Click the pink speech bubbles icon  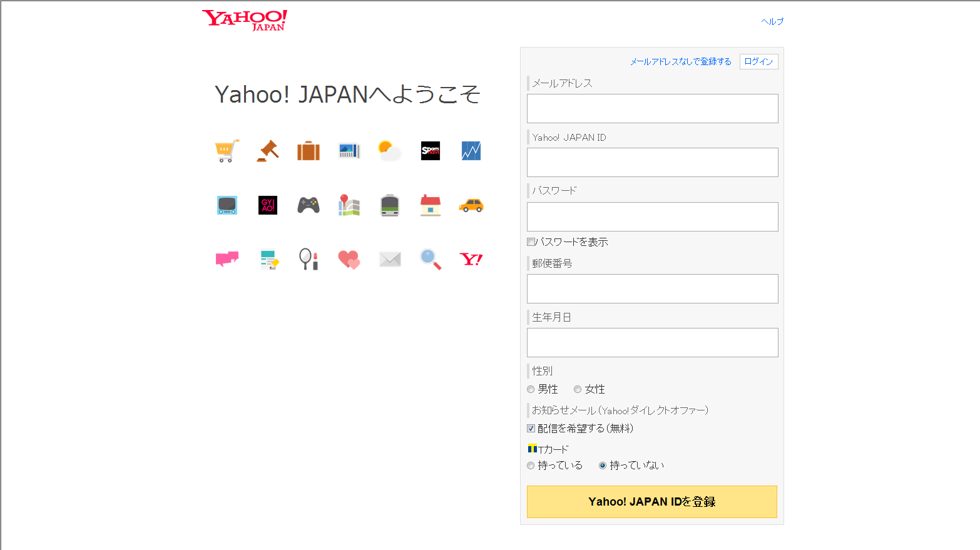pyautogui.click(x=227, y=259)
